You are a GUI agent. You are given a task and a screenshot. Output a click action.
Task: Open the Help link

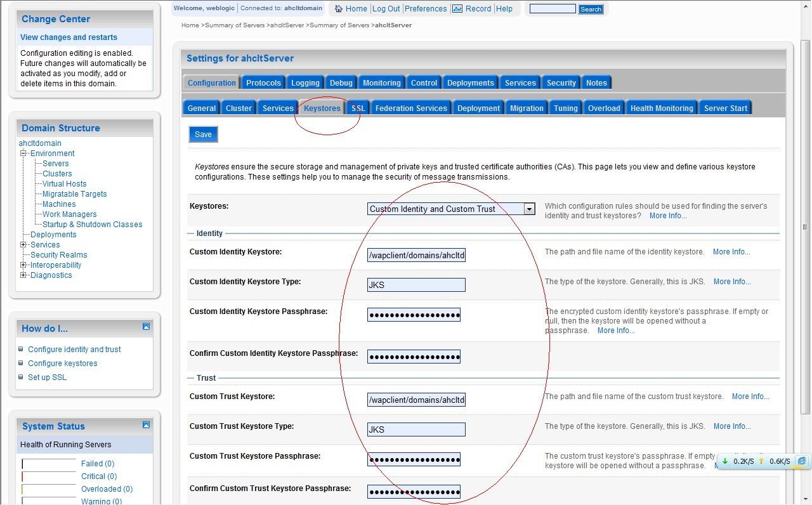(x=504, y=9)
